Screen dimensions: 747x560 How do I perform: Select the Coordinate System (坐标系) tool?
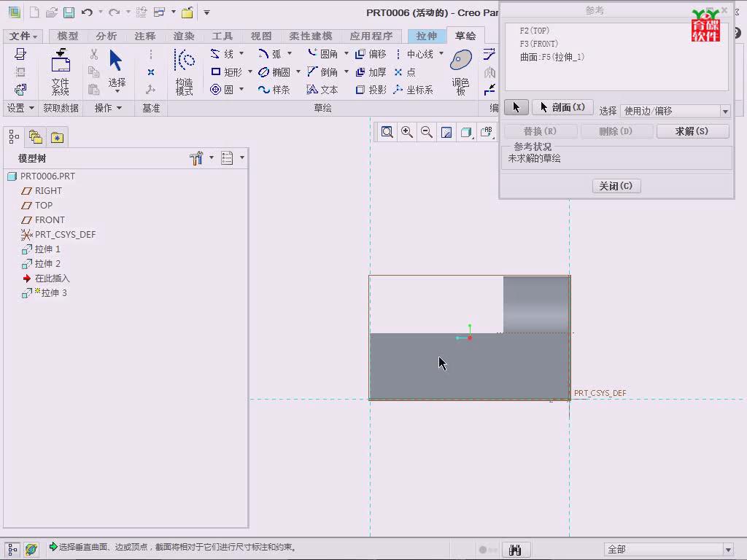pos(414,90)
